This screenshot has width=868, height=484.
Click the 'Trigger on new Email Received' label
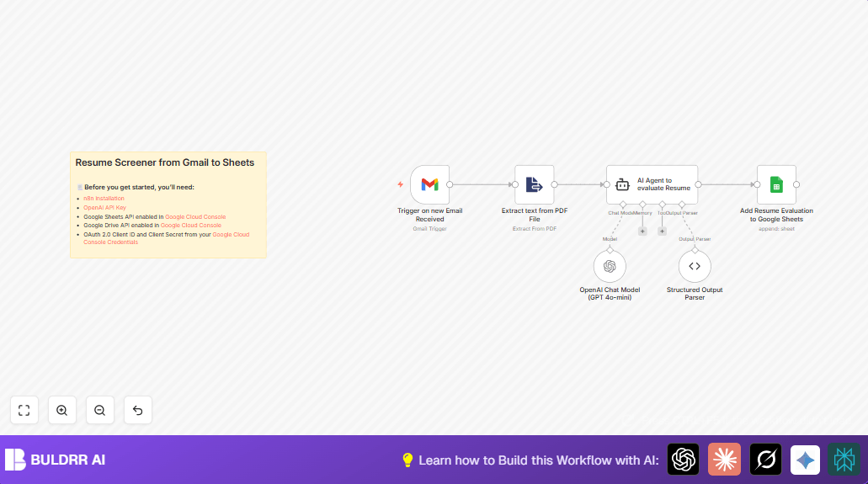point(429,215)
